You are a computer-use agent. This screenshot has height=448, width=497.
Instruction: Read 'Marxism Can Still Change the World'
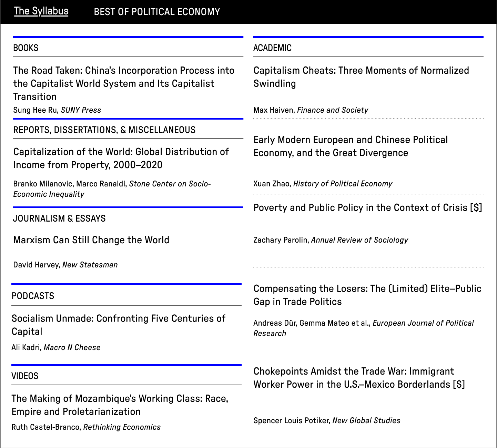click(91, 240)
